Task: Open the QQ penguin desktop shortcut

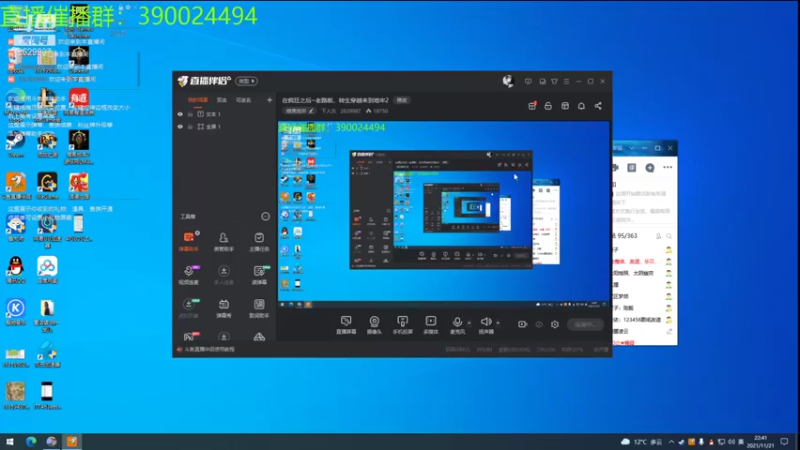Action: [16, 270]
